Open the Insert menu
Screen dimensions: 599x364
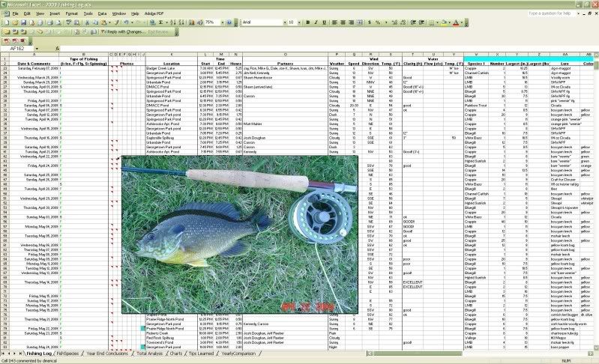(55, 13)
